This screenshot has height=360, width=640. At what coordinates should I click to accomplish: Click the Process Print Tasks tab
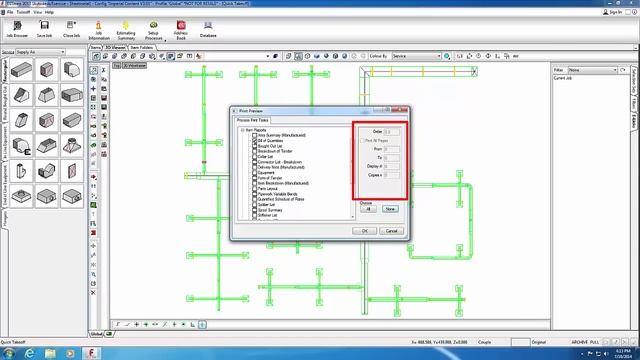tap(253, 120)
